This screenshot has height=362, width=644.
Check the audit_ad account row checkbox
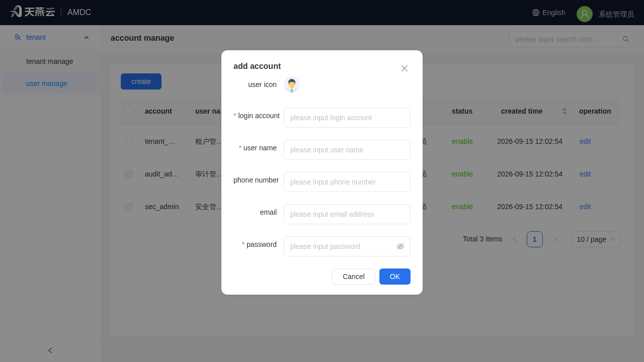coord(129,174)
